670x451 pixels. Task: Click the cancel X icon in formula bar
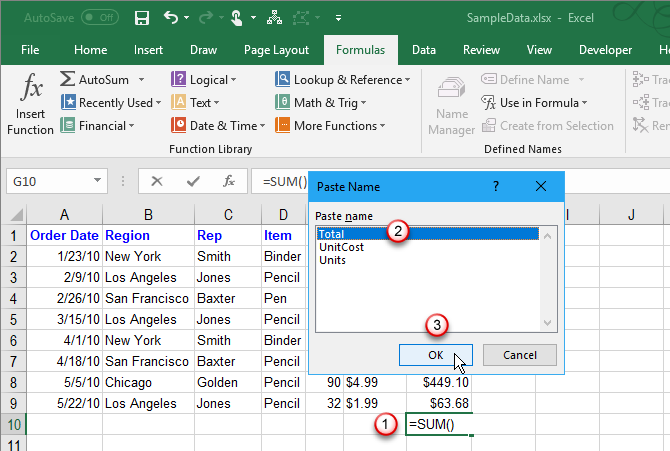tap(156, 181)
